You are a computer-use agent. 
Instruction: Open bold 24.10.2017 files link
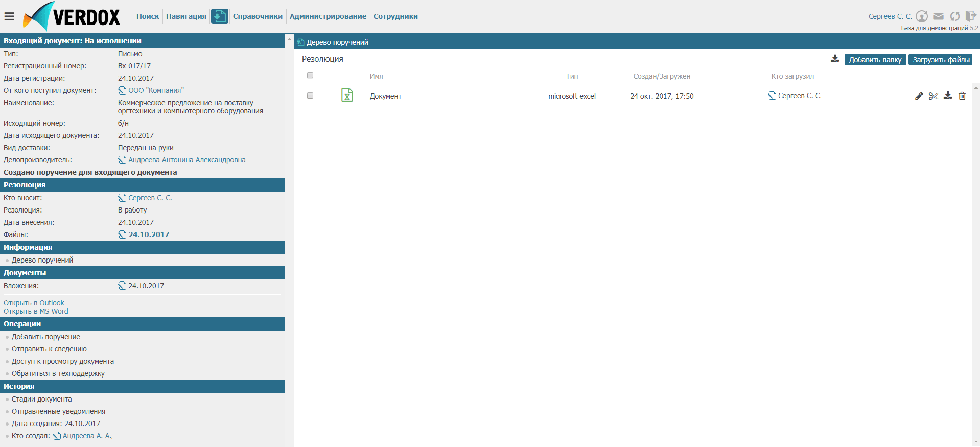coord(149,234)
